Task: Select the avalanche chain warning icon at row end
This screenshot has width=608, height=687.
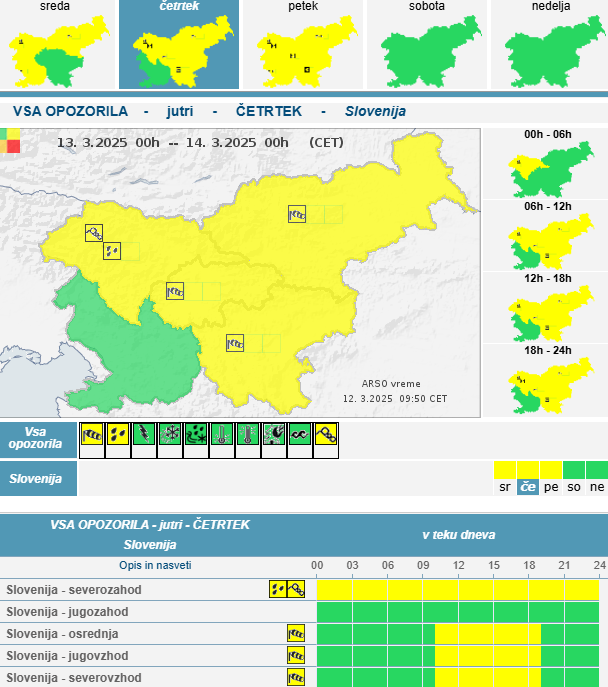Action: pos(326,434)
